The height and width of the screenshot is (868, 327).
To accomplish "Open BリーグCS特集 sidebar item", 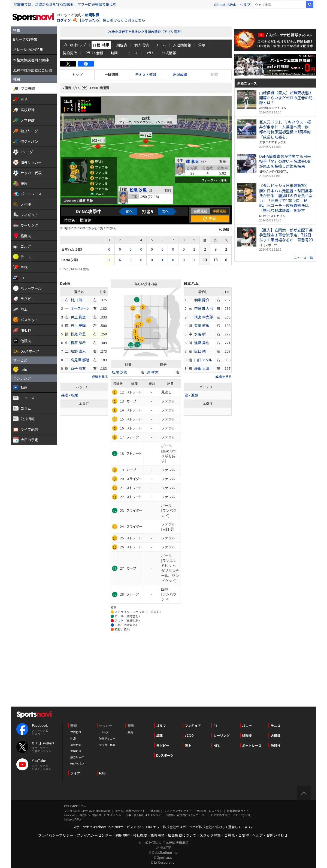I will coord(34,39).
